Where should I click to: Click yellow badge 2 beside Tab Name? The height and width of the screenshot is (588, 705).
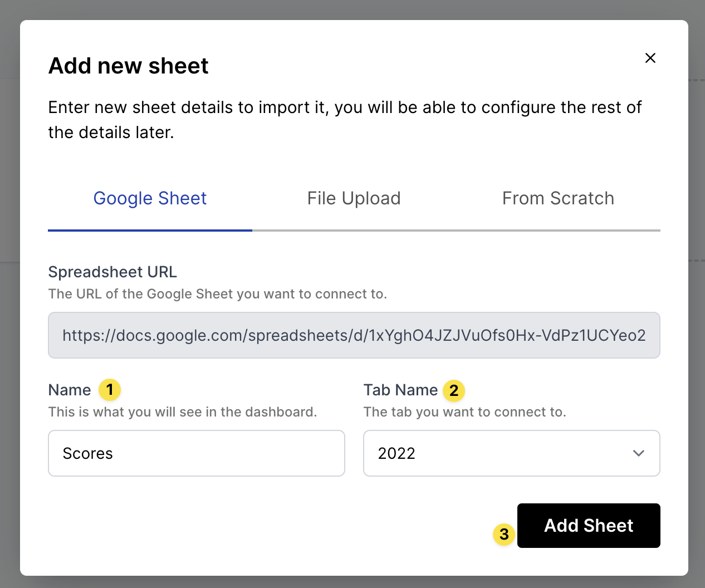[x=454, y=390]
